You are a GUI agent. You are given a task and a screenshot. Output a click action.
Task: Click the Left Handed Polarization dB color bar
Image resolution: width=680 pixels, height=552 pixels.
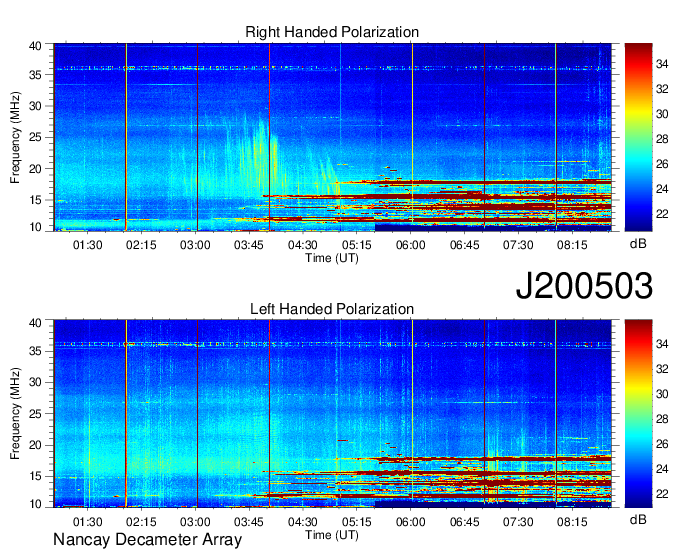[x=638, y=414]
